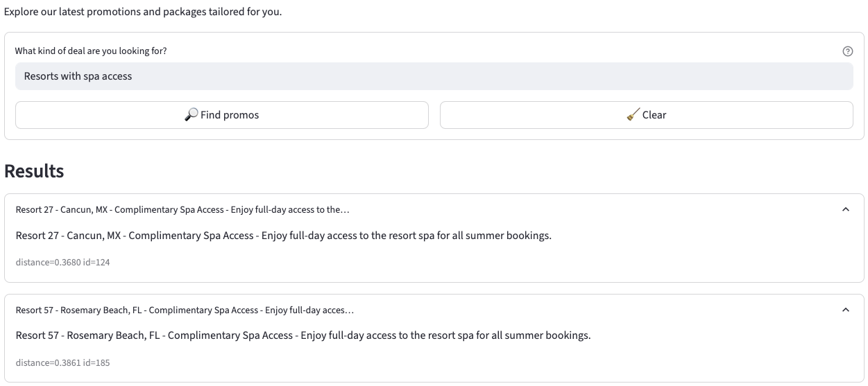
Task: Click the Resort 27 Cancun full description text
Action: tap(283, 236)
